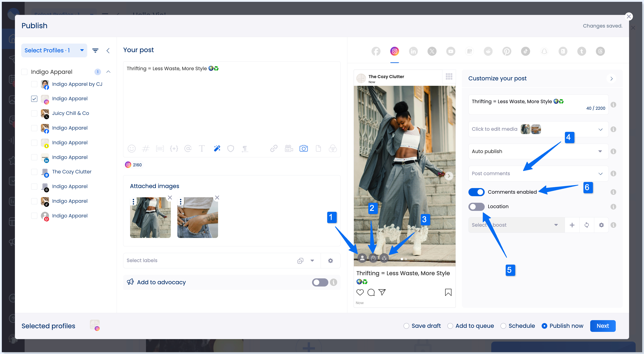Expand the Click to edit media section
The width and height of the screenshot is (644, 354).
click(x=538, y=129)
